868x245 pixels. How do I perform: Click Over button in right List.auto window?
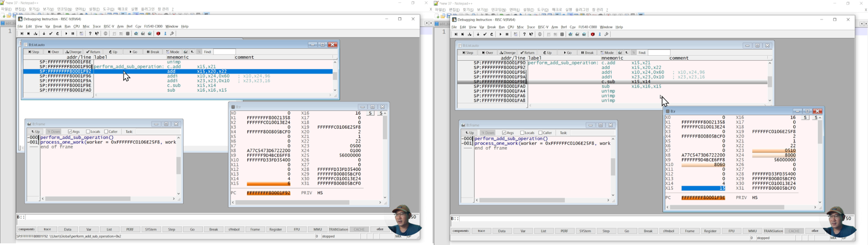pyautogui.click(x=486, y=52)
